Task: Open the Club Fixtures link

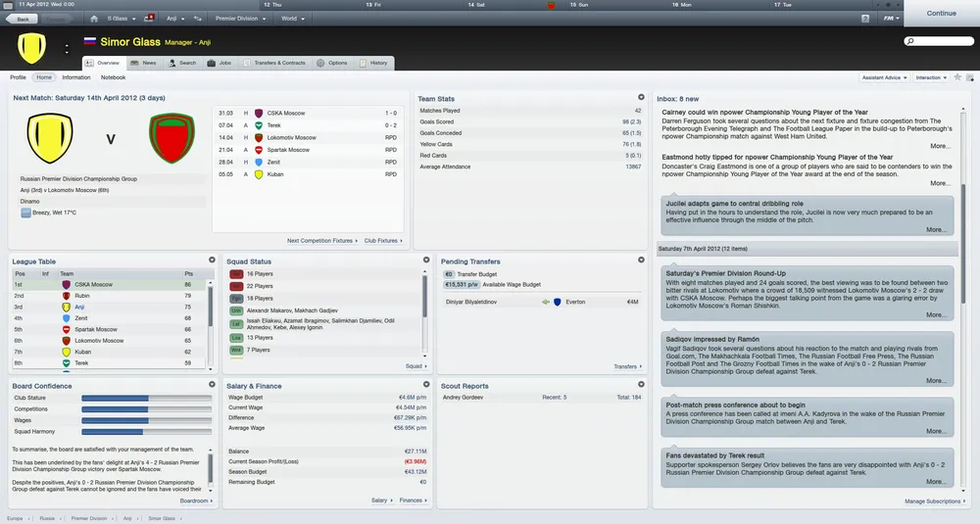Action: [x=383, y=241]
